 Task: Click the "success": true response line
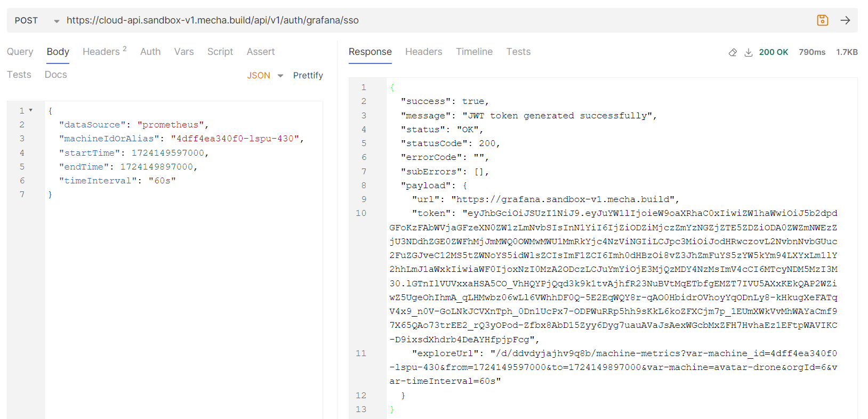point(445,101)
